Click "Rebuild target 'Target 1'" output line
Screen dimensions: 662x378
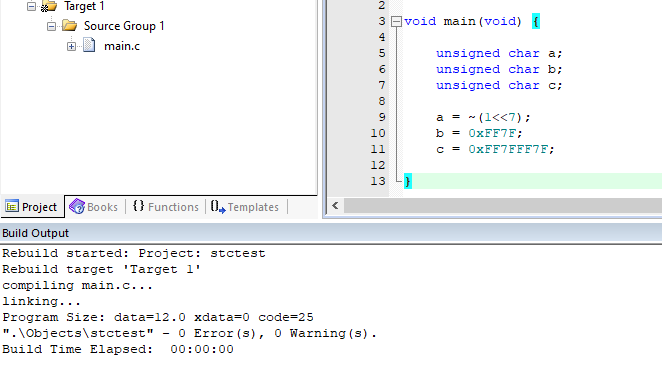101,269
